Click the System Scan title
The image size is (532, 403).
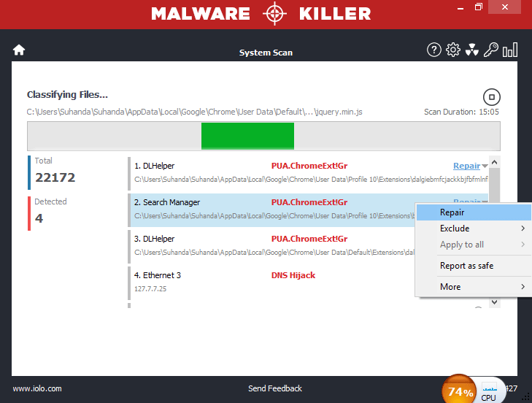coord(266,53)
